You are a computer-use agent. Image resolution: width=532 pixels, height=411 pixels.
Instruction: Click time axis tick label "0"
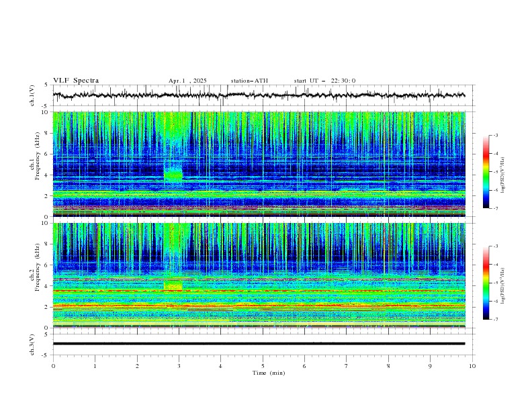53,366
